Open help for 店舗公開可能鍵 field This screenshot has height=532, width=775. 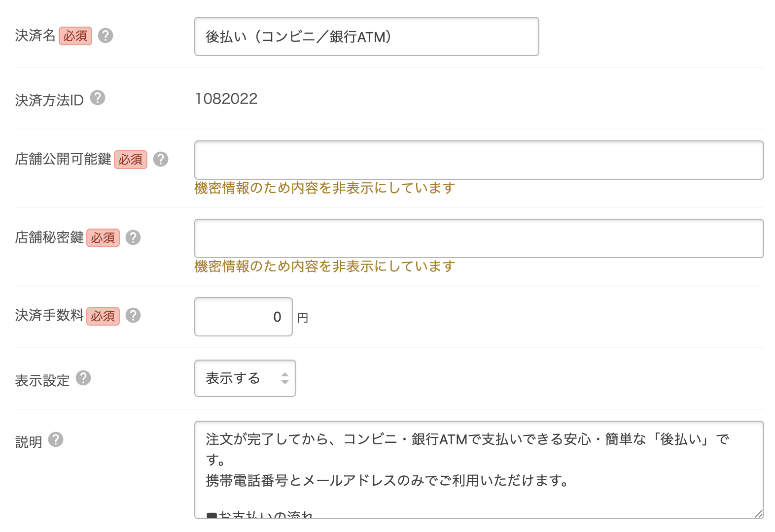161,159
